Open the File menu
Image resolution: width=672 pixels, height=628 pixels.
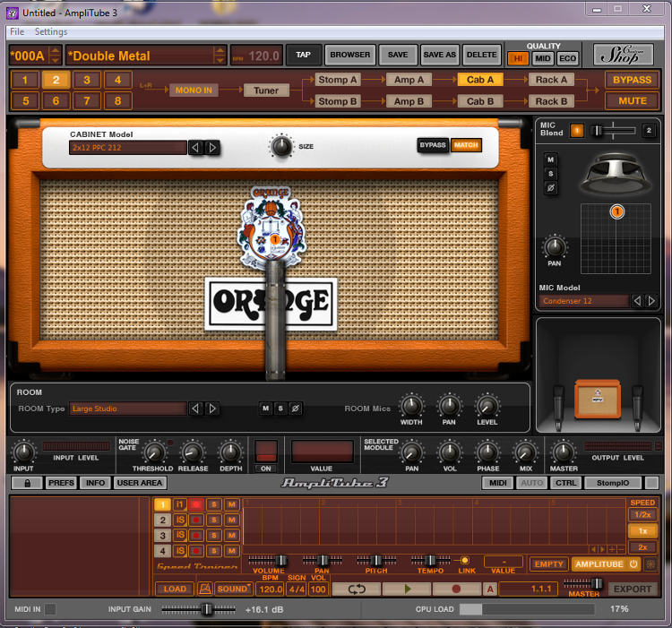coord(17,31)
